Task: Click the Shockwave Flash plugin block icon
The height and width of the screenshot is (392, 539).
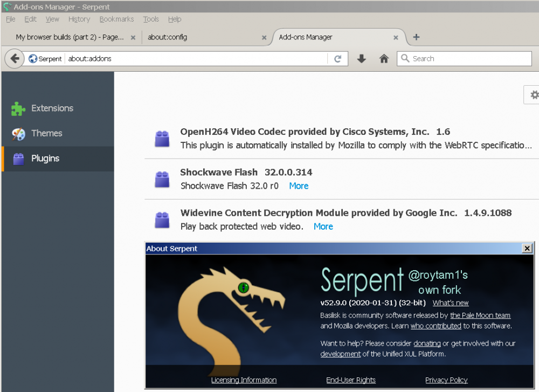Action: [x=162, y=179]
